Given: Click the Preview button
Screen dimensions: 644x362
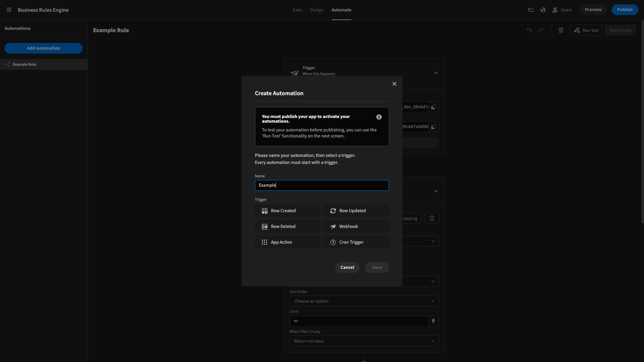Looking at the screenshot, I should 593,10.
